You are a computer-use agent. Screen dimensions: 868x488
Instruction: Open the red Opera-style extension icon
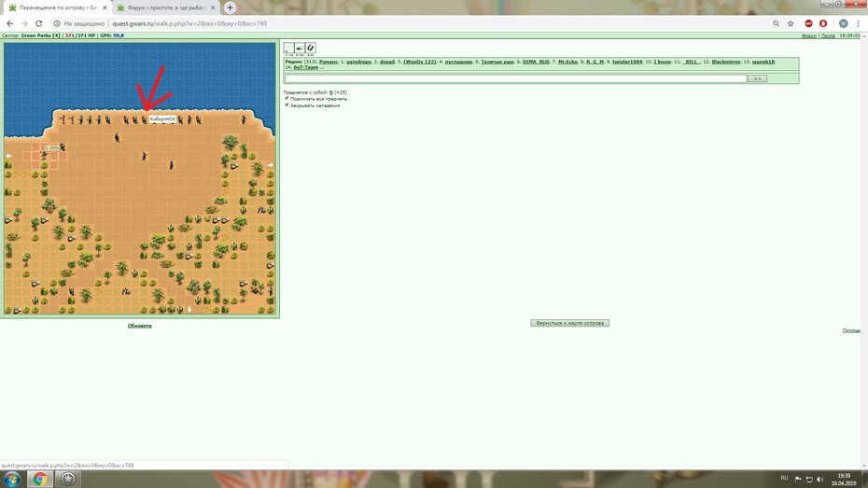pos(823,23)
